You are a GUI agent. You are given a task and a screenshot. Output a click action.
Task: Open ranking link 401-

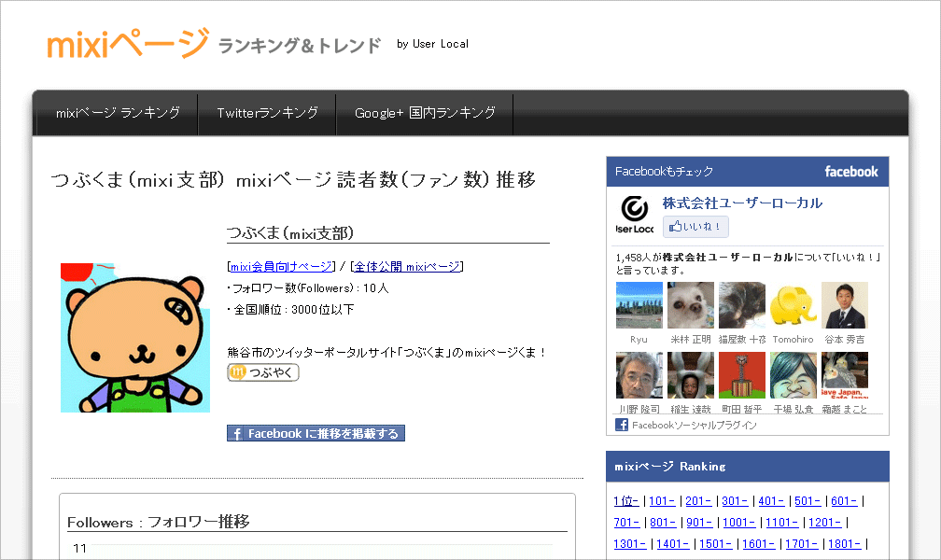pos(771,500)
